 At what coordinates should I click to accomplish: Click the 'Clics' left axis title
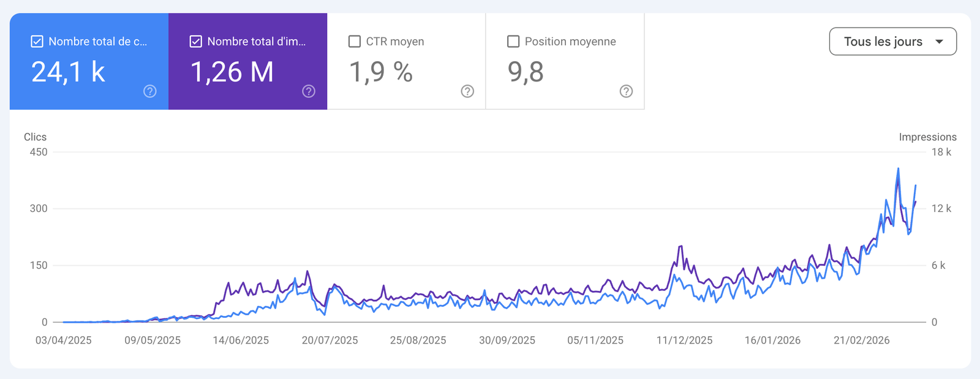coord(35,137)
